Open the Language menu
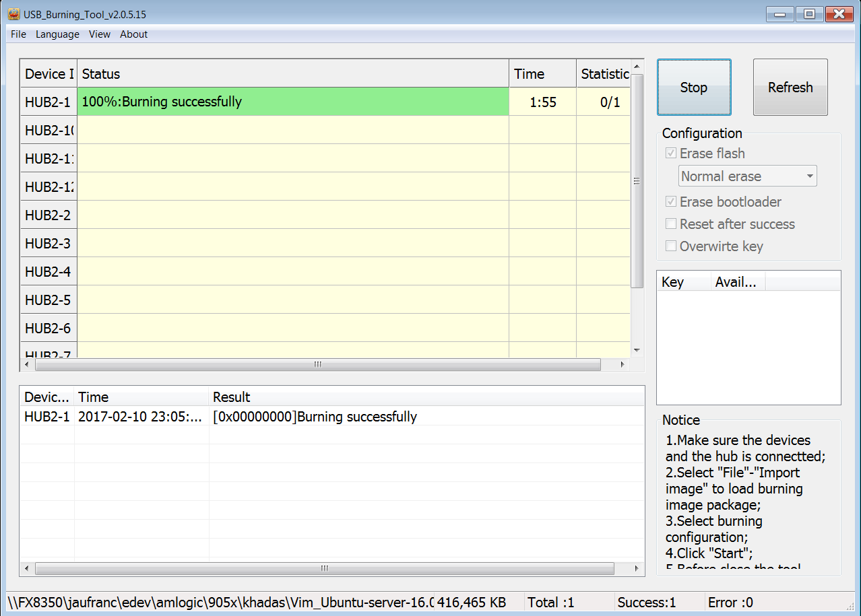Screen dimensions: 861x616 (x=57, y=34)
